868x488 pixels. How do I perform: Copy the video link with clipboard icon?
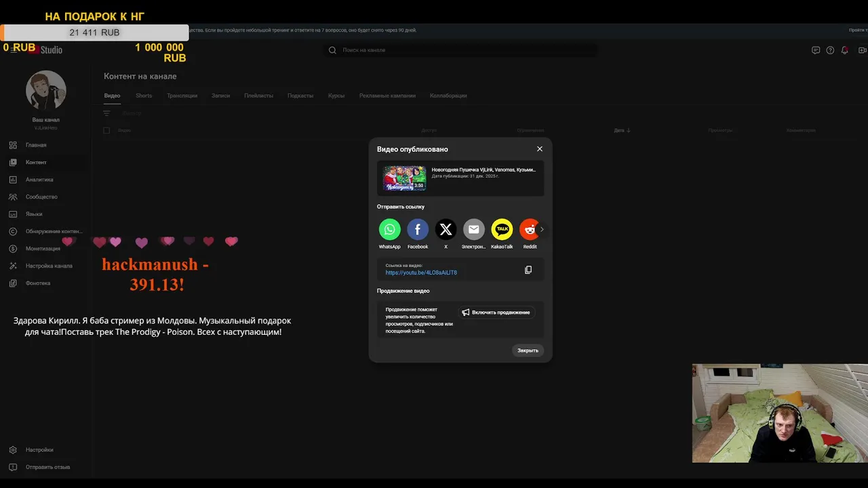(x=528, y=270)
